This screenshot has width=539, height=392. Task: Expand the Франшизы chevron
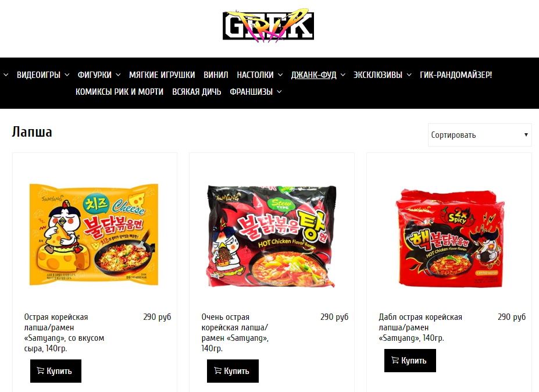pos(279,92)
